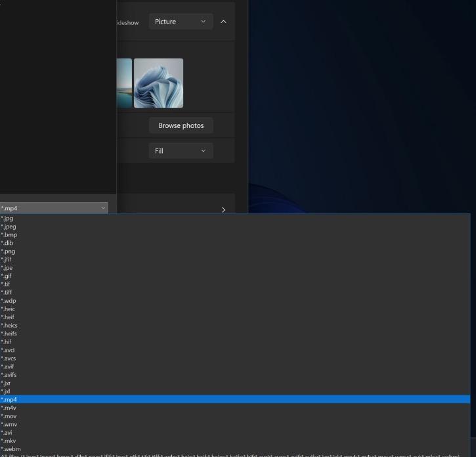Pick the *.webm file type option

11,449
